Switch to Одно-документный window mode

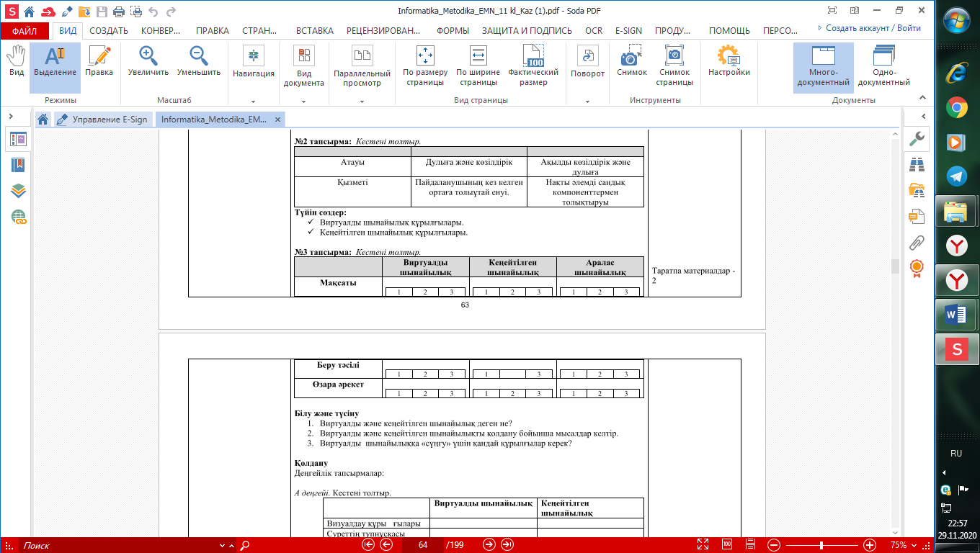point(883,66)
